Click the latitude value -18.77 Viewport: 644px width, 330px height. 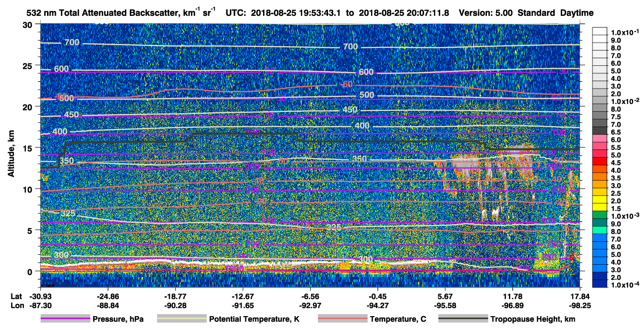click(x=175, y=297)
